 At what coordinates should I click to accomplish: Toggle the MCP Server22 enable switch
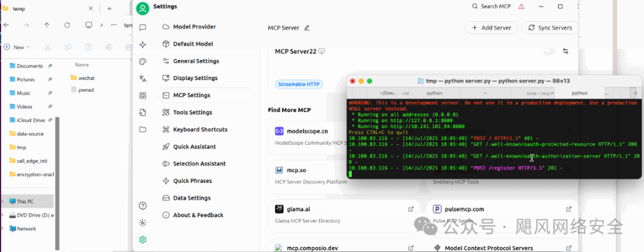click(549, 52)
